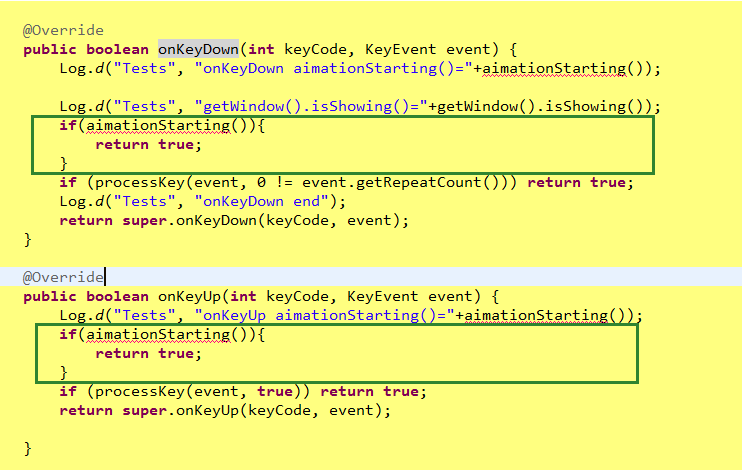Click event.getRepeatCount() call
Viewport: 742px width, 470px height.
point(405,182)
